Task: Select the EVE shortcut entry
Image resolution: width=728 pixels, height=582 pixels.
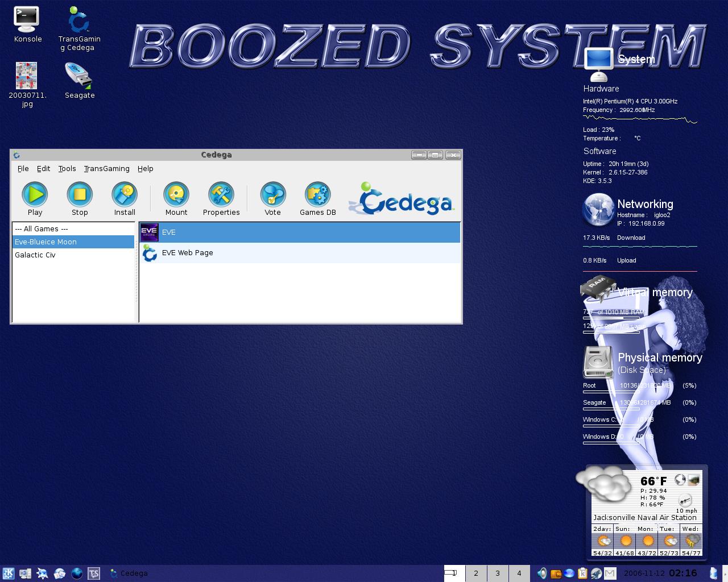Action: point(300,232)
